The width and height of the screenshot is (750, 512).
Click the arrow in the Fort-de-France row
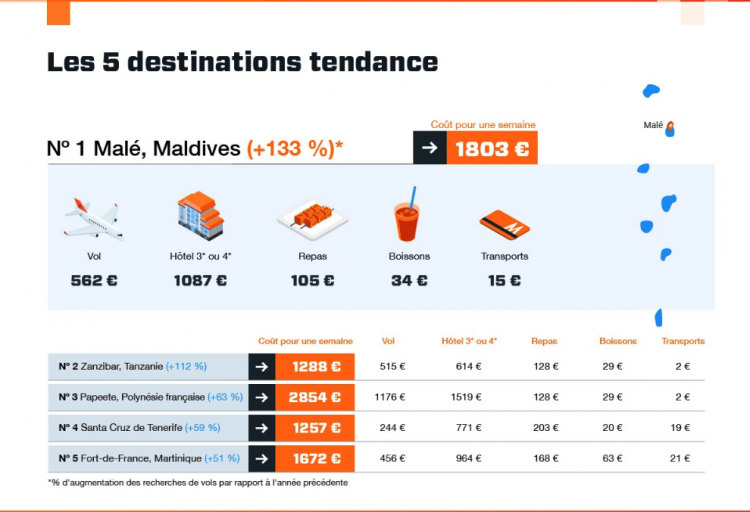click(262, 458)
